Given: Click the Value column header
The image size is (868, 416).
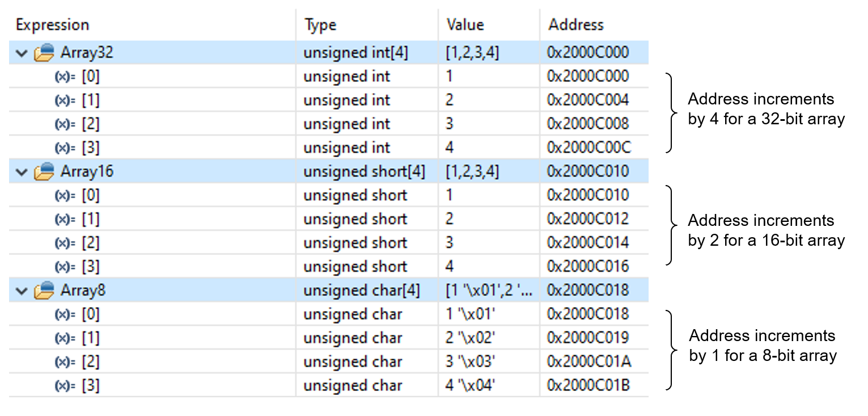Looking at the screenshot, I should click(x=465, y=25).
